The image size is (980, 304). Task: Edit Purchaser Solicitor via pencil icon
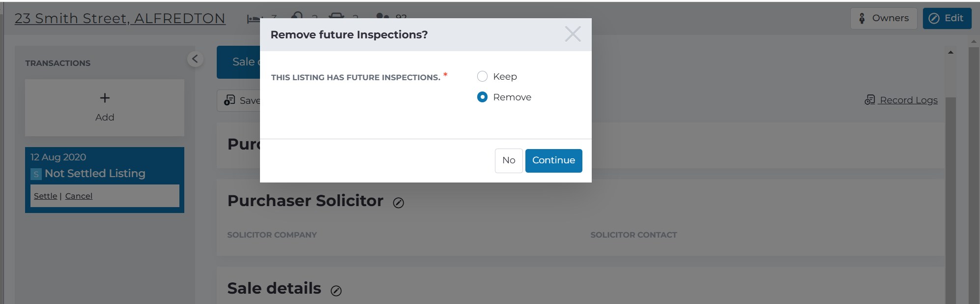399,203
